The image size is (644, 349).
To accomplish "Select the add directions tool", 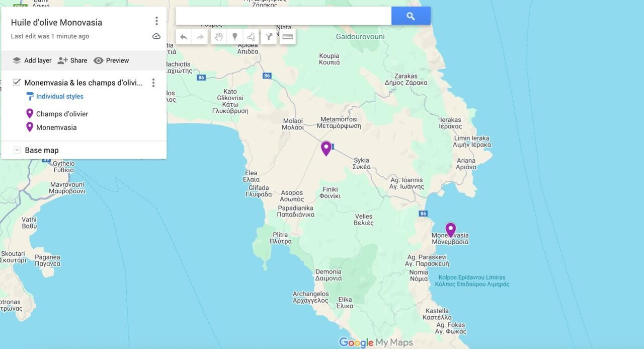I will [269, 37].
